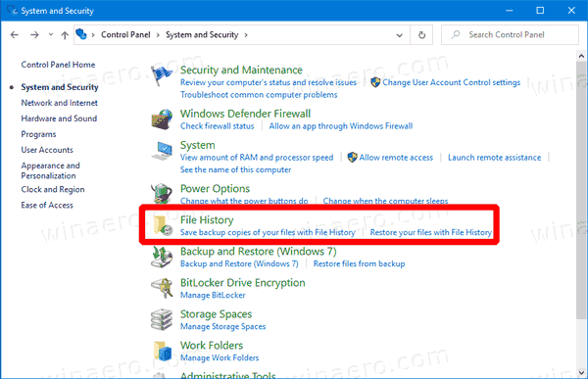
Task: Click the Search Control Panel field
Action: 510,35
